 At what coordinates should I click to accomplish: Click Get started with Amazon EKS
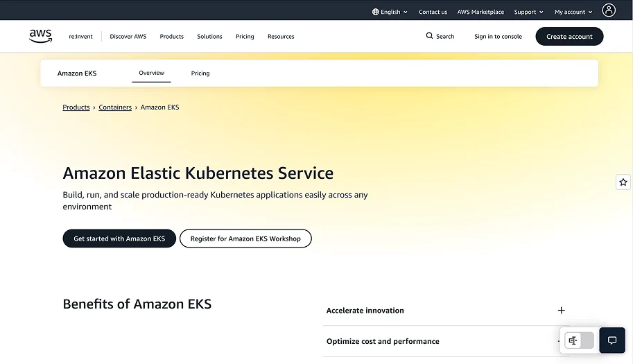click(x=119, y=239)
